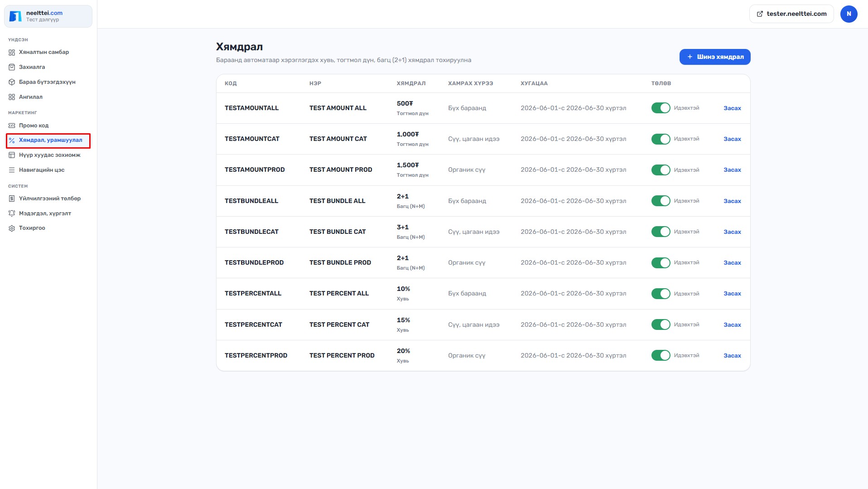
Task: Edit the TESTPERCENTALL discount
Action: (x=732, y=294)
